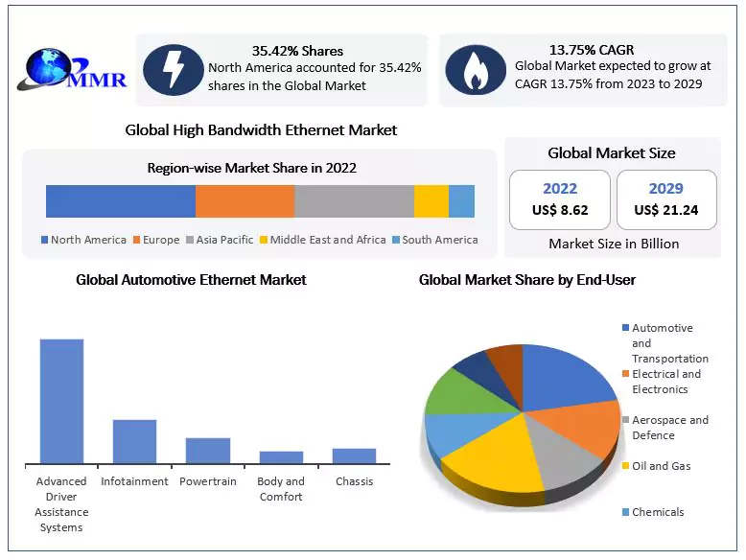
Task: Click the North America legend marker
Action: (45, 241)
